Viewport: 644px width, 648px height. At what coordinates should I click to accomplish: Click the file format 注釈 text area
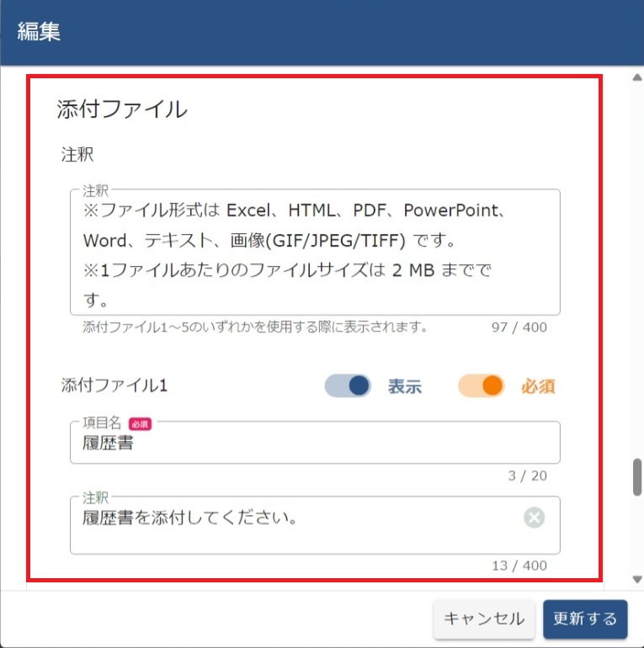[314, 252]
